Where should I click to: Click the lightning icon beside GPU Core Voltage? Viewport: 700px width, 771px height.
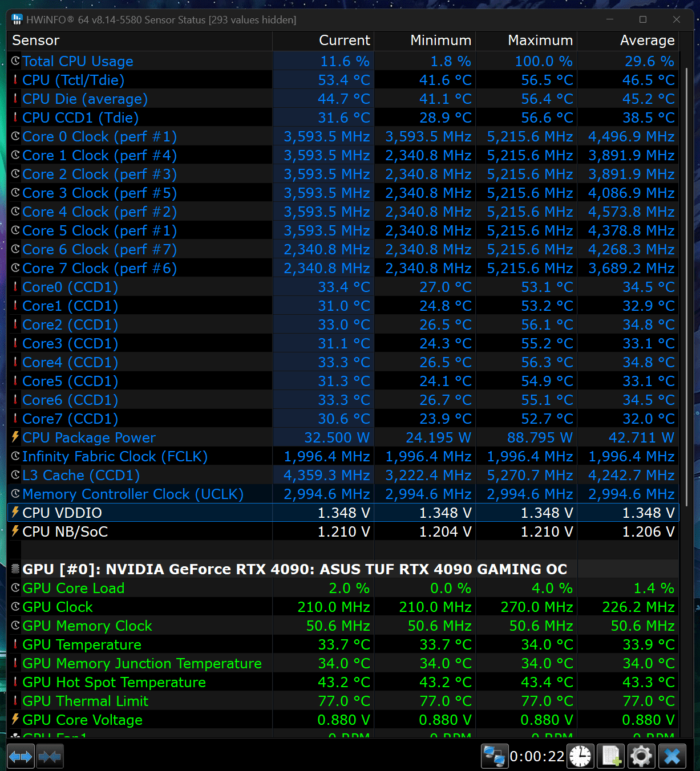[x=15, y=719]
